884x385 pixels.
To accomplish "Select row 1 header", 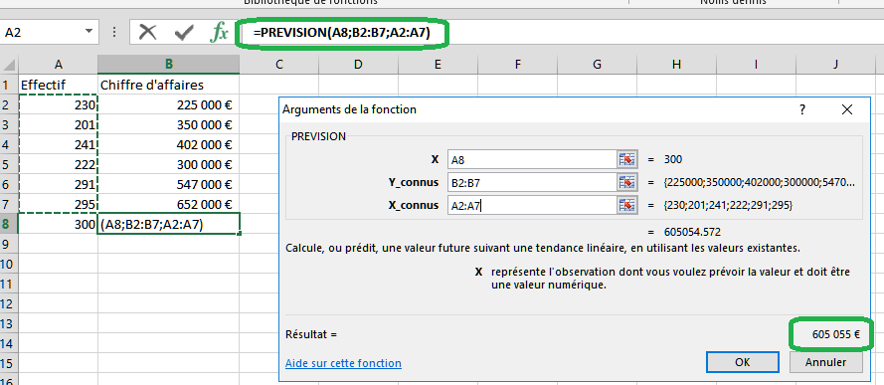I will point(9,85).
